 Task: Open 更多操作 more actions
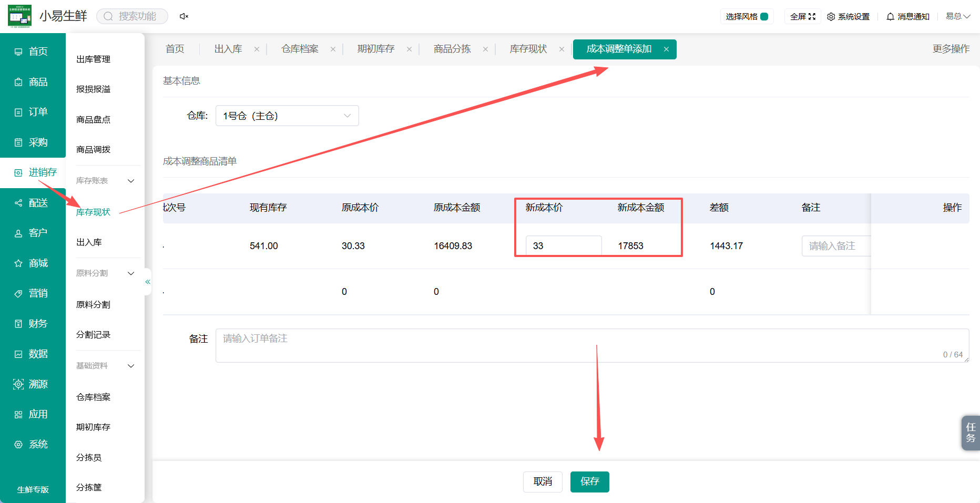point(951,49)
